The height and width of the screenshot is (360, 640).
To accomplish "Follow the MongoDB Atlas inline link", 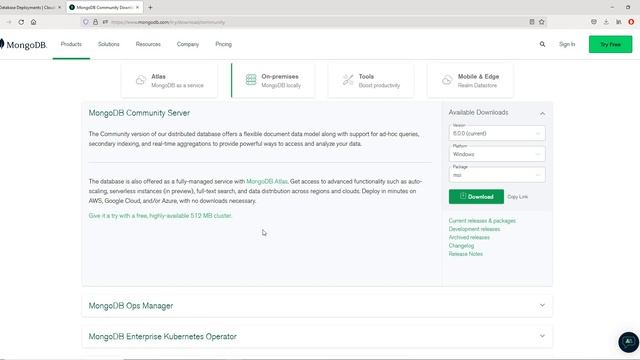I will point(267,181).
